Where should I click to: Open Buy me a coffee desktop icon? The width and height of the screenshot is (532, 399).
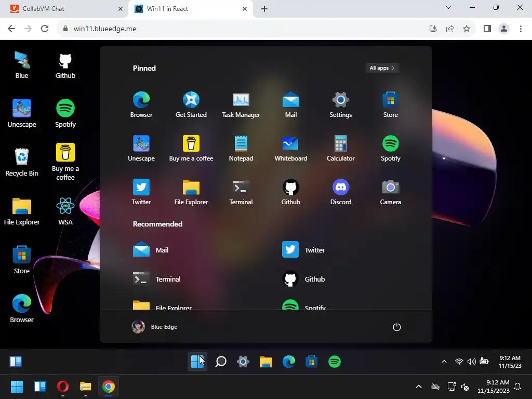pos(65,162)
